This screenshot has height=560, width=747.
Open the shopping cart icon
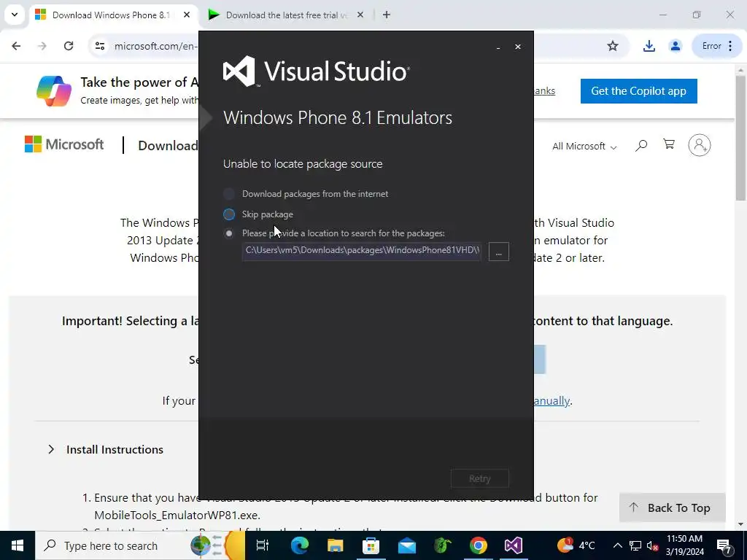coord(669,144)
